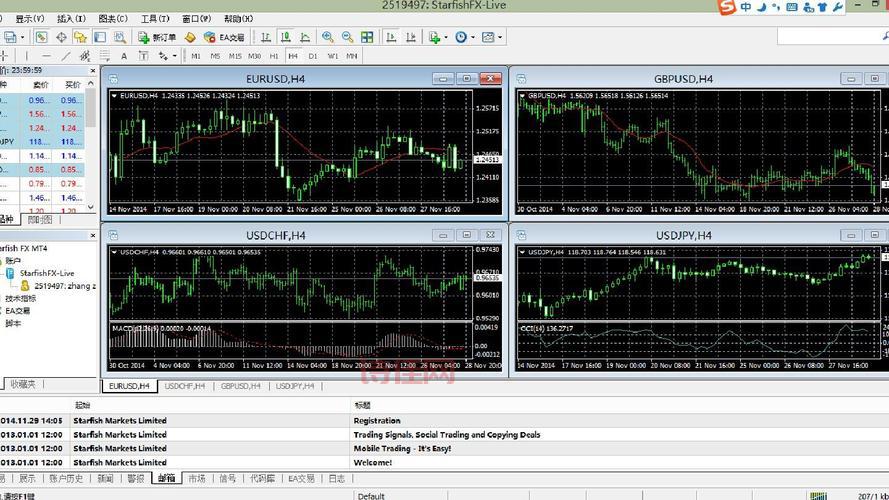The width and height of the screenshot is (889, 500).
Task: Open the USDCHF,H4 chart triangle menu
Action: [x=114, y=252]
